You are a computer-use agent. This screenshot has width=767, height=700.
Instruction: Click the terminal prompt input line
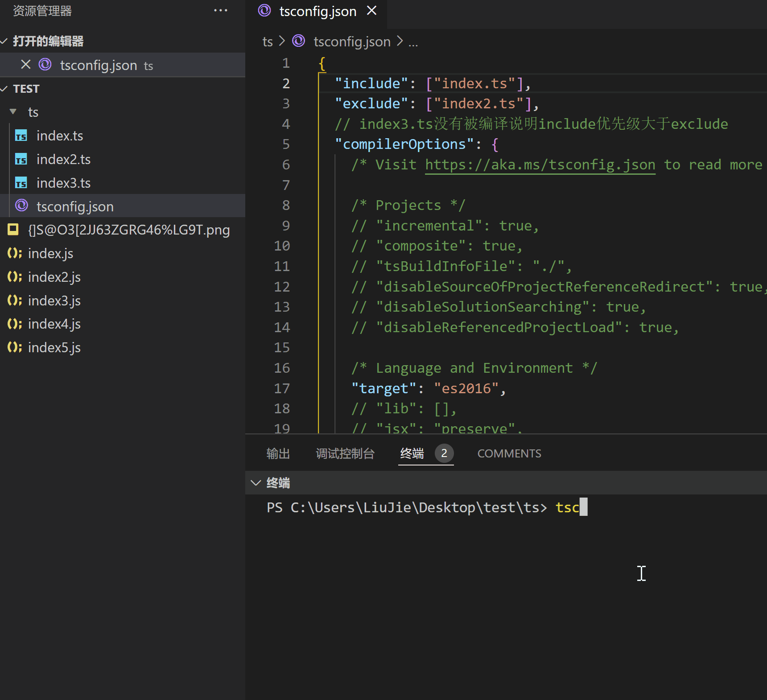(427, 507)
